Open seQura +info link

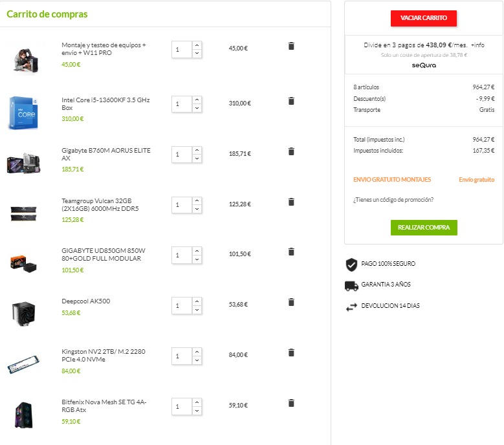(x=477, y=45)
